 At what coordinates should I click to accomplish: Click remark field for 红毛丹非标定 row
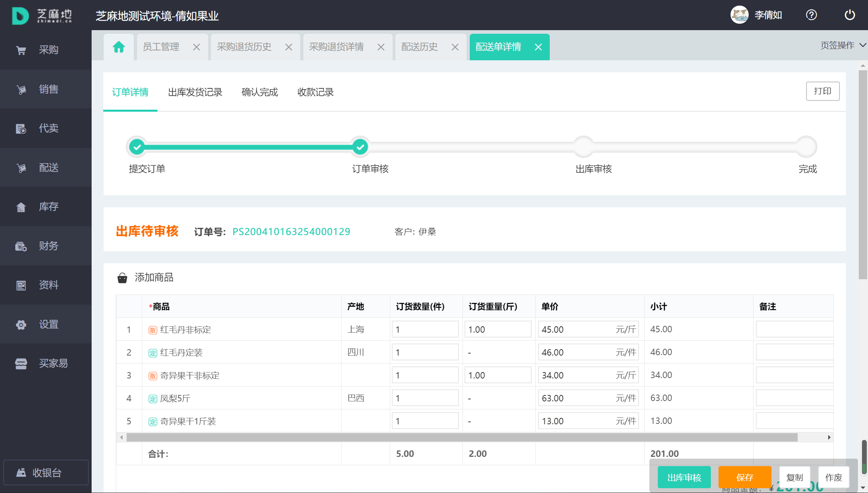794,329
